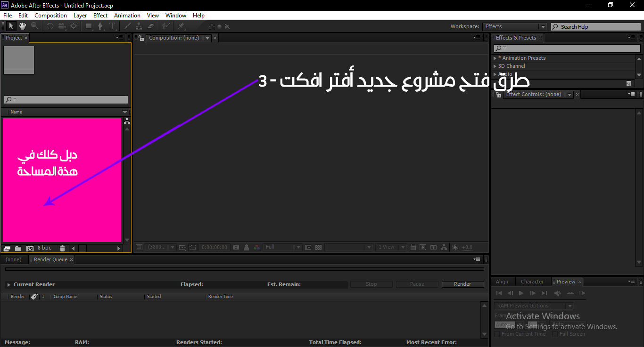644x347 pixels.
Task: Select the Roto Brush tool
Action: (x=166, y=26)
